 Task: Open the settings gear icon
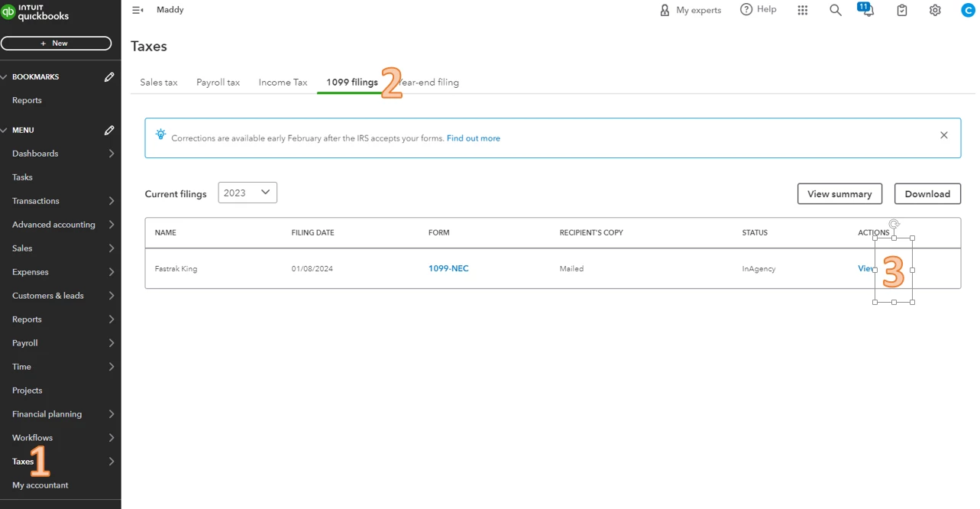(x=935, y=10)
